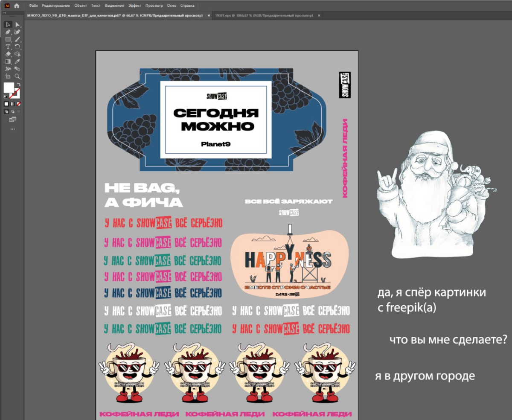Enable Draw Normal mode

pyautogui.click(x=6, y=111)
